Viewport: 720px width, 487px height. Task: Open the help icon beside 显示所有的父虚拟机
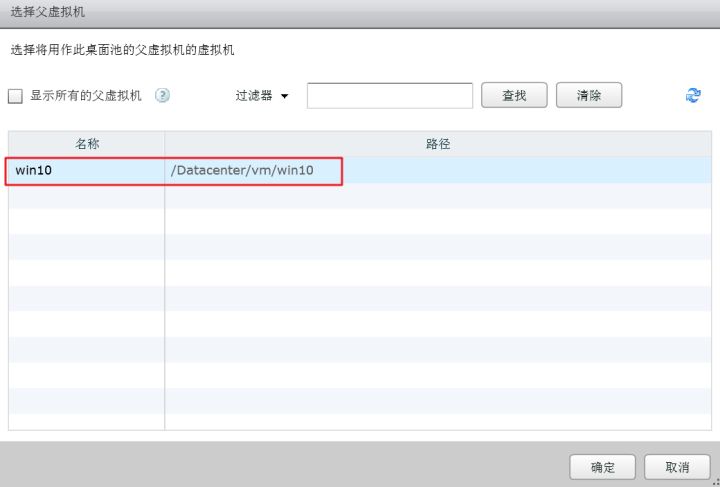(162, 95)
